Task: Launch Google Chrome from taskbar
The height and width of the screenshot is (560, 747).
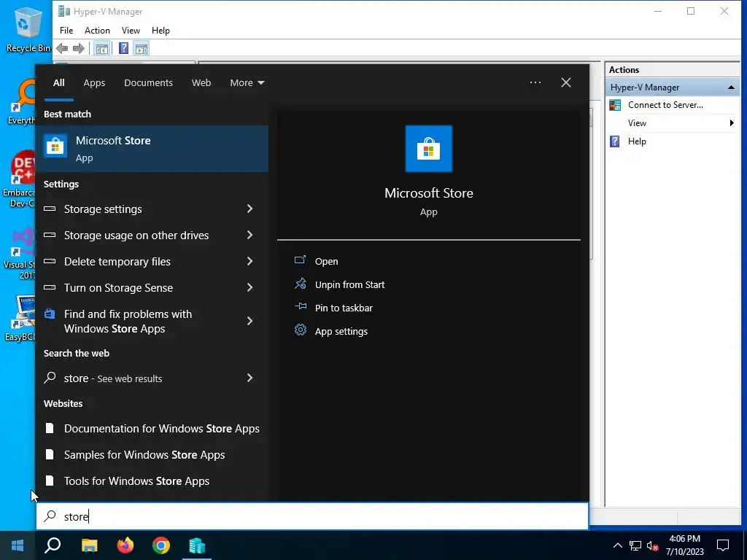Action: click(161, 545)
